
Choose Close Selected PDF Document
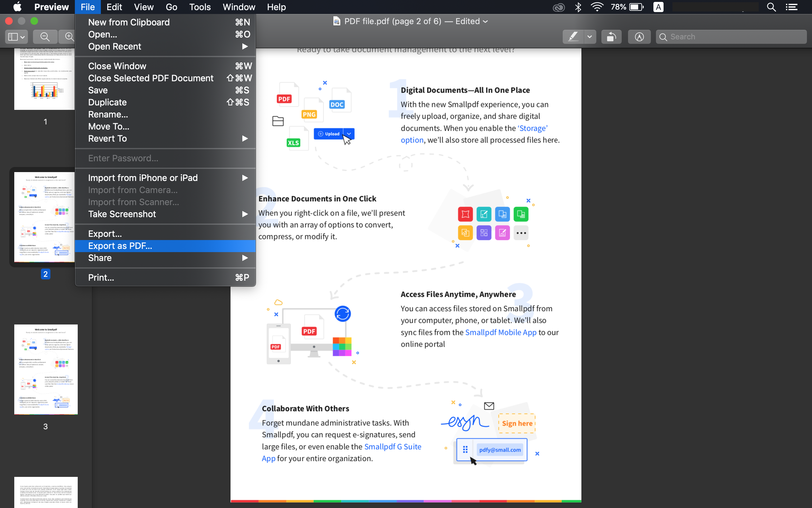(x=165, y=78)
